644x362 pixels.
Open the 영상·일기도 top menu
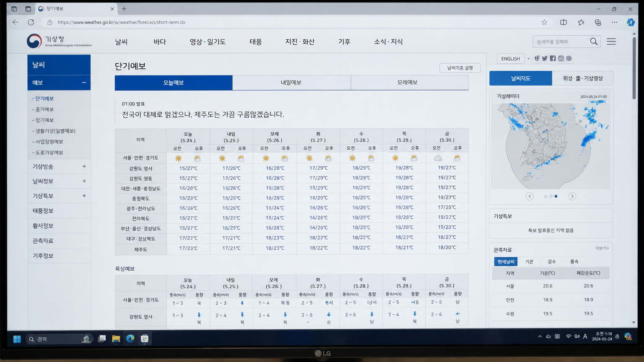point(208,42)
